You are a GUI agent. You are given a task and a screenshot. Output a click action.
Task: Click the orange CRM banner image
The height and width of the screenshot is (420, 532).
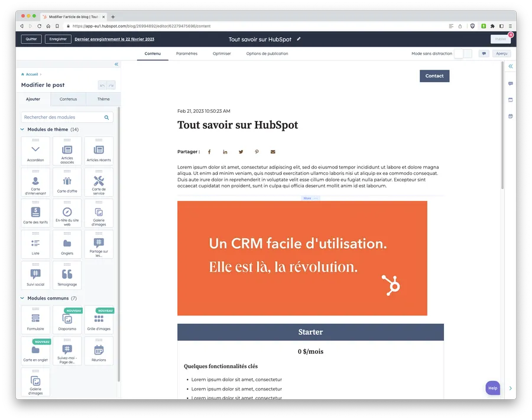[x=302, y=258]
